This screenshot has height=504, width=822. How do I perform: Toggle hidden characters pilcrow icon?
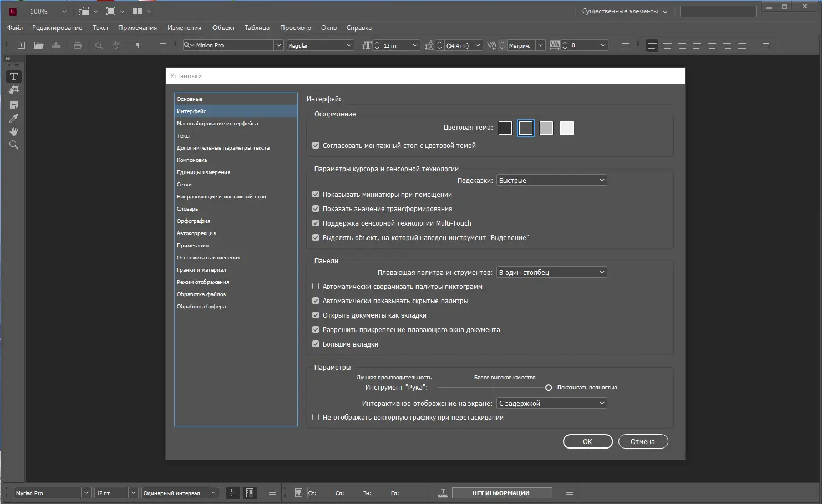pyautogui.click(x=138, y=45)
